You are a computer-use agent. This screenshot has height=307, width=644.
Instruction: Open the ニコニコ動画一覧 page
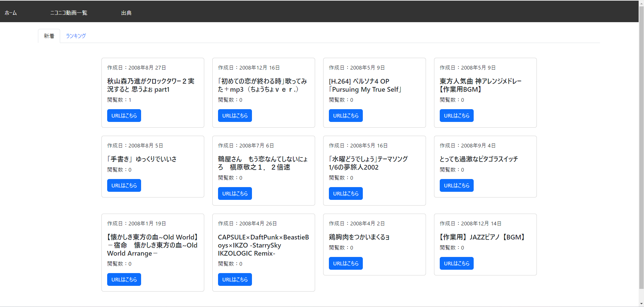pyautogui.click(x=69, y=12)
